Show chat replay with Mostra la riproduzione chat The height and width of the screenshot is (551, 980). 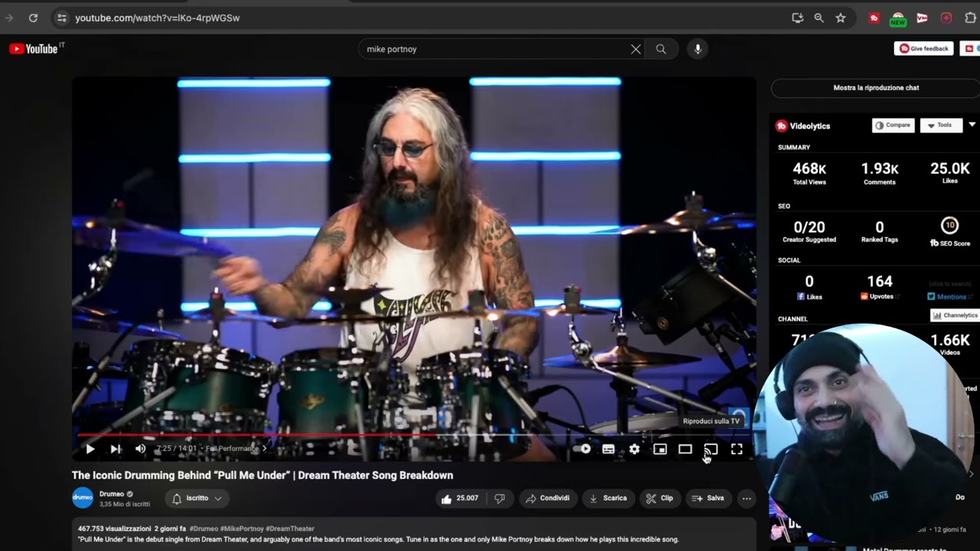[876, 88]
